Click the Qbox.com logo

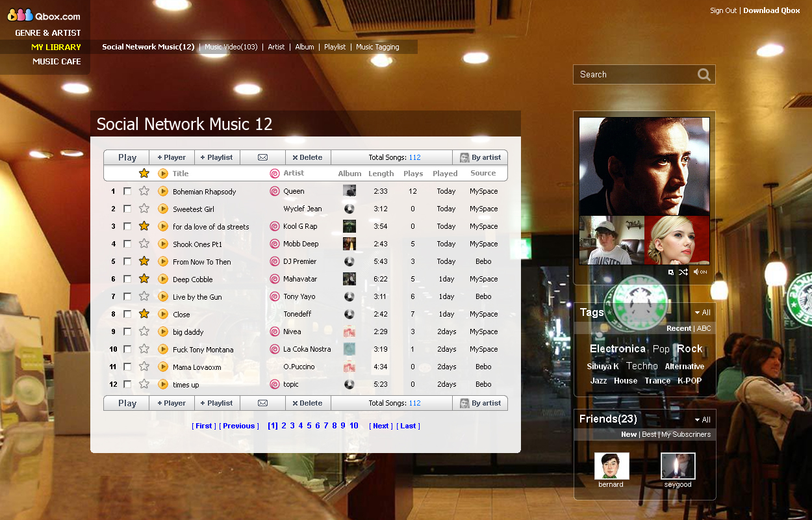[44, 15]
